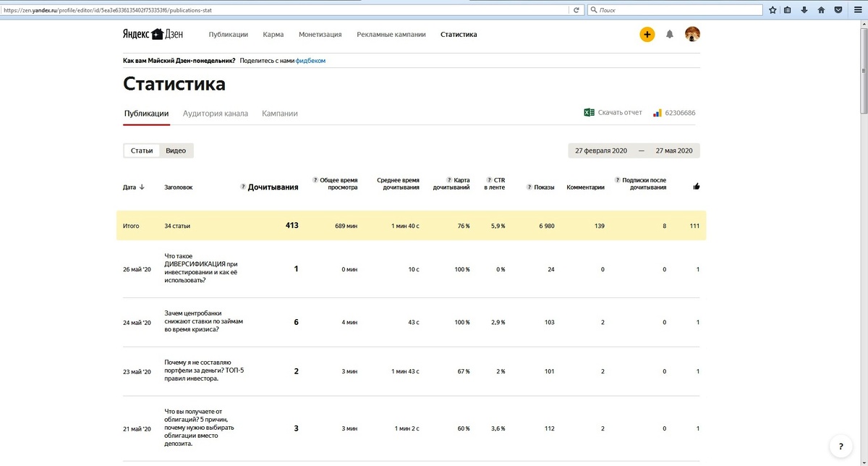Screen dimensions: 868x466
Task: Click the help icon beside Общее время просмотра
Action: pyautogui.click(x=315, y=179)
